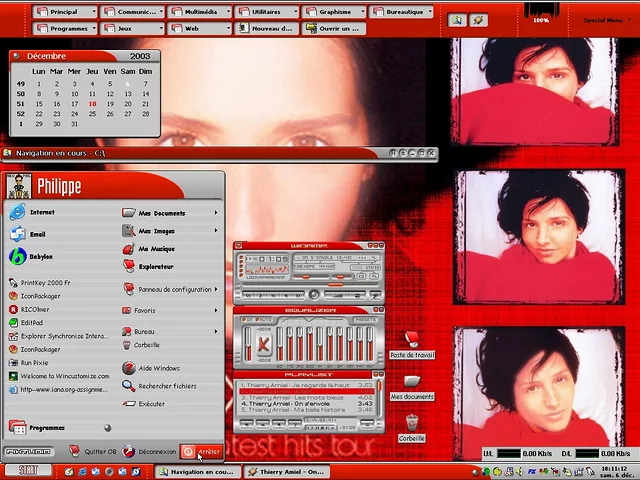Open Ma Musique folder
The height and width of the screenshot is (480, 640).
155,249
